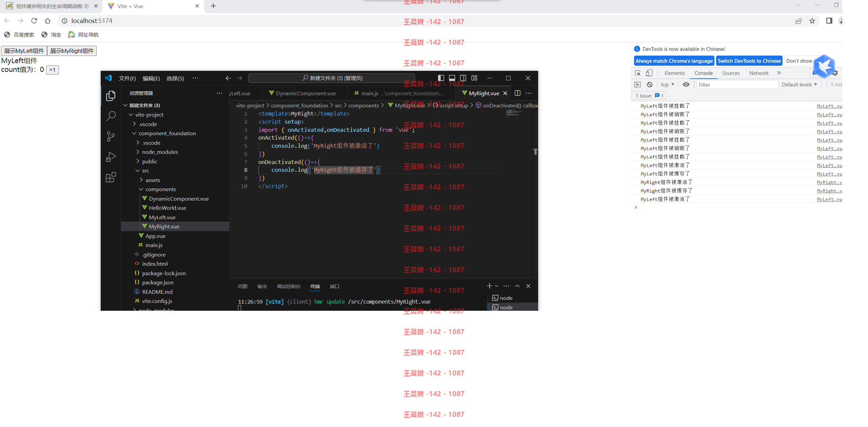Click the localhost:5174 address bar
Viewport: 868px width, 427px height.
424,21
